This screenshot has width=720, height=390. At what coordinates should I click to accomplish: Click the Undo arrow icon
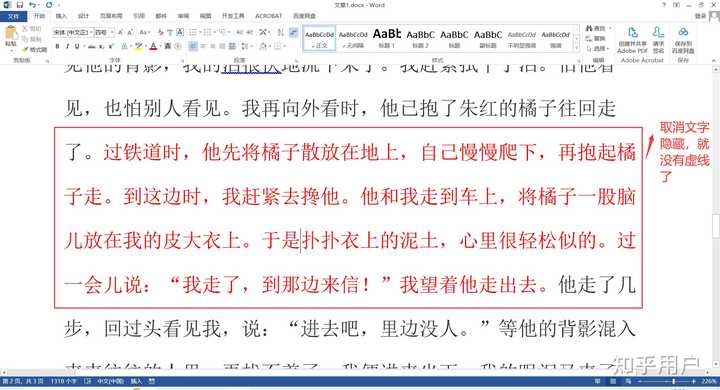pos(32,5)
